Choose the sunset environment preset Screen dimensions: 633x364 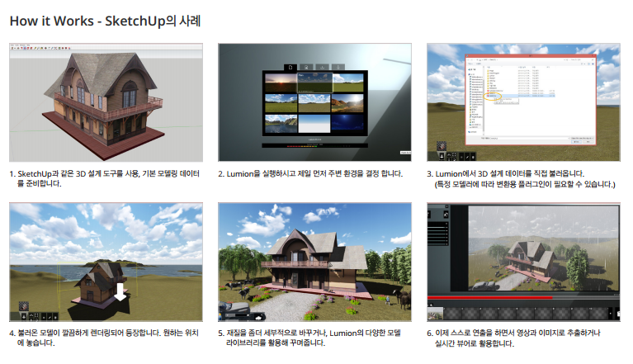click(x=281, y=83)
